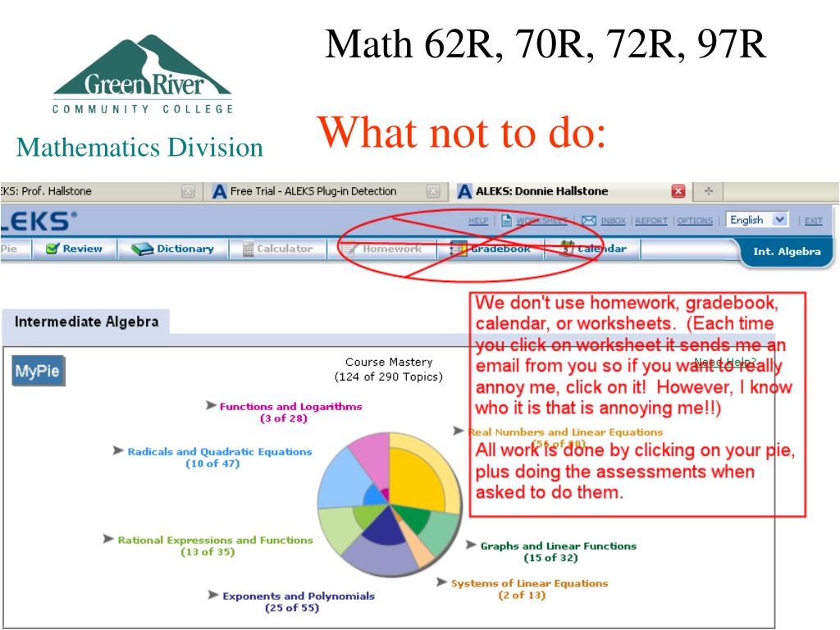Expand arrow beside Exponents and Polynomials
Image resolution: width=840 pixels, height=630 pixels.
point(214,595)
